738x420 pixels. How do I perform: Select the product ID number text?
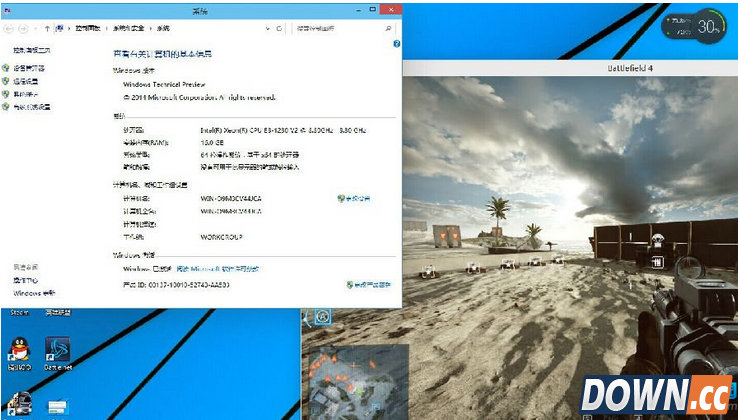(189, 285)
